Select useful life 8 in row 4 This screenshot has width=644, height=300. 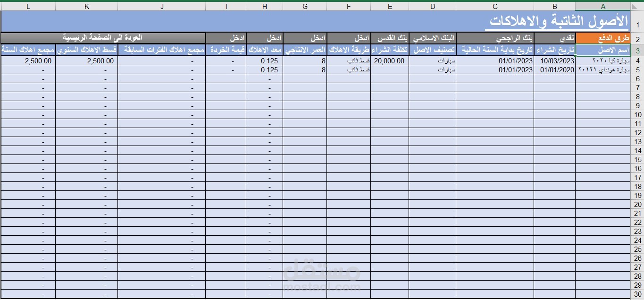305,60
